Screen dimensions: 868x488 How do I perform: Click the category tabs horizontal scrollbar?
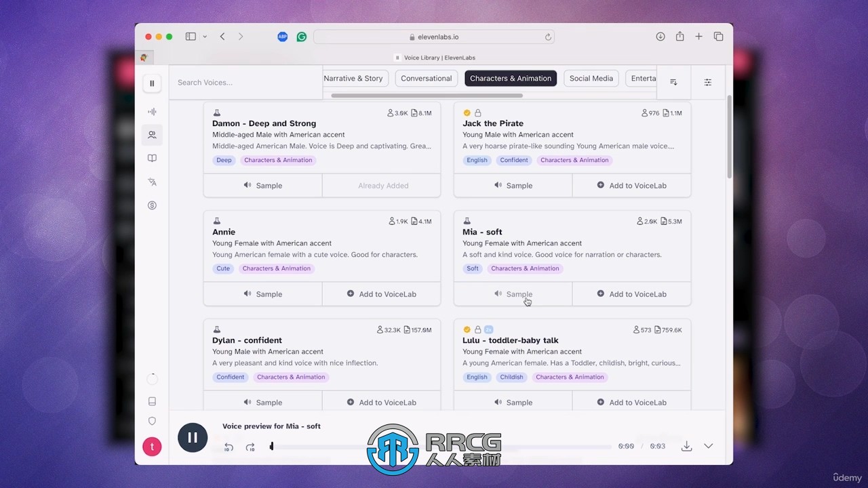pos(427,96)
